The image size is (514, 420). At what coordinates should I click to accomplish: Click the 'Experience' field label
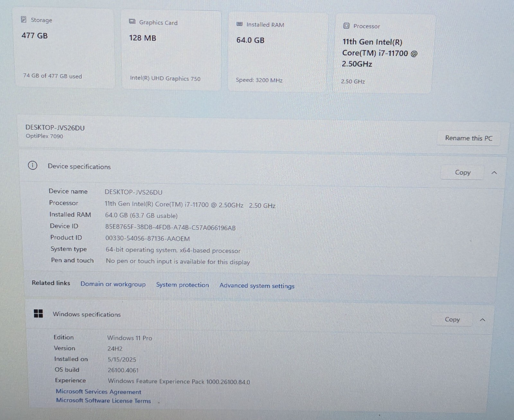(70, 381)
